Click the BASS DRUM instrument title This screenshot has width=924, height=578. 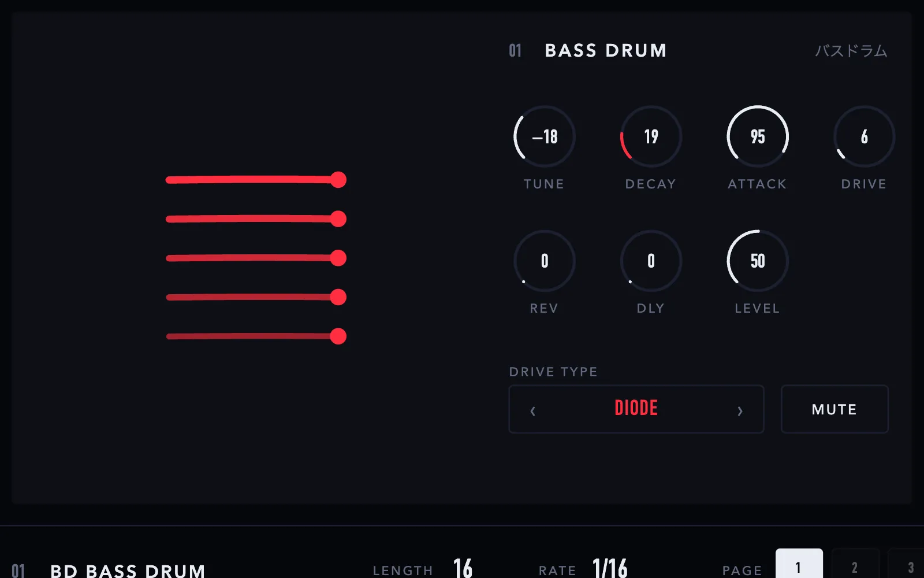[x=606, y=51]
